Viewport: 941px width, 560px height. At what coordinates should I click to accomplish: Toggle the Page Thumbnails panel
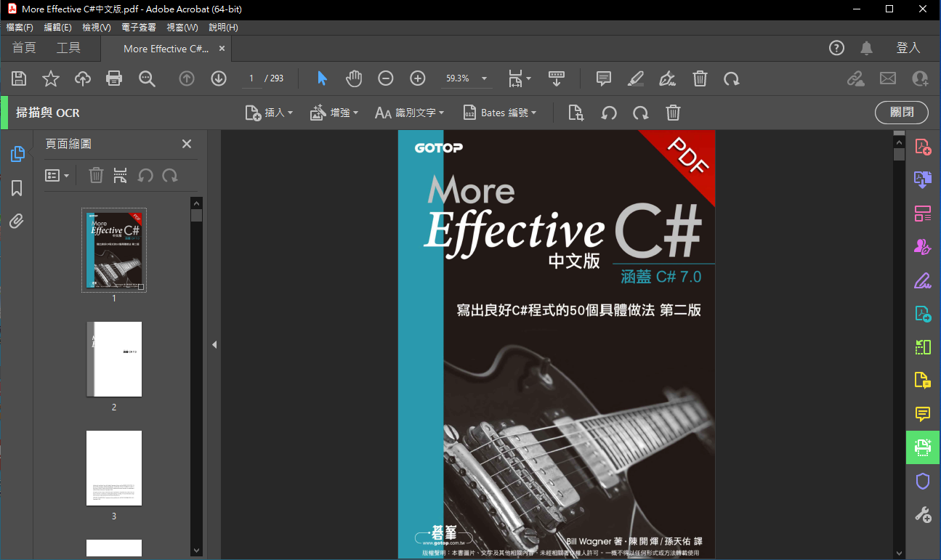17,154
